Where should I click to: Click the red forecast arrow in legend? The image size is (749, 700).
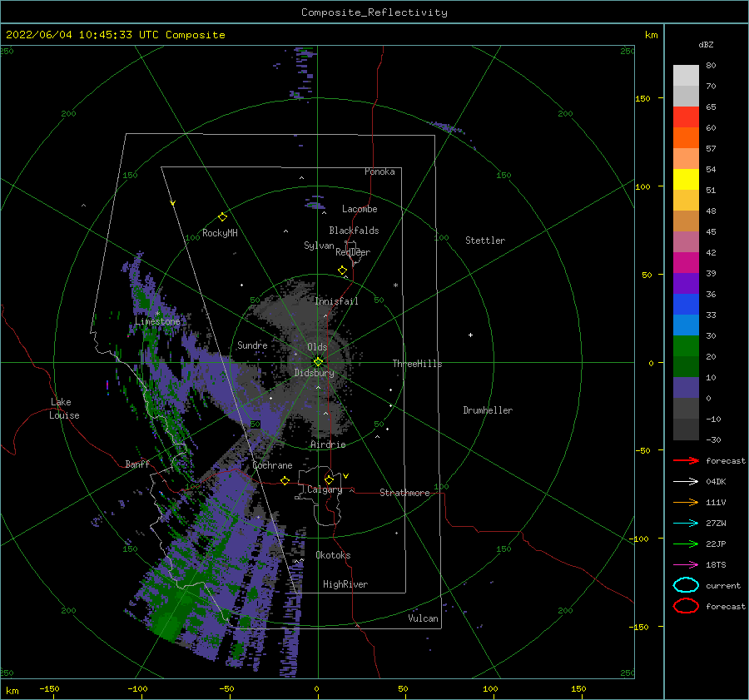tap(686, 460)
